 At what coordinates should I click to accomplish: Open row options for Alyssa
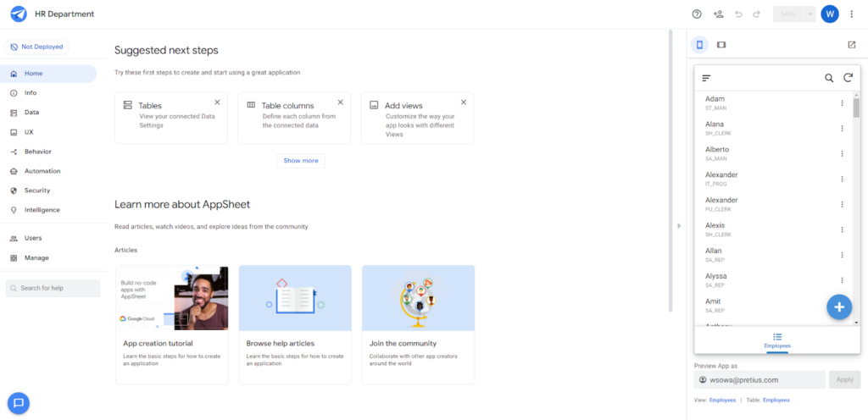[x=842, y=280]
